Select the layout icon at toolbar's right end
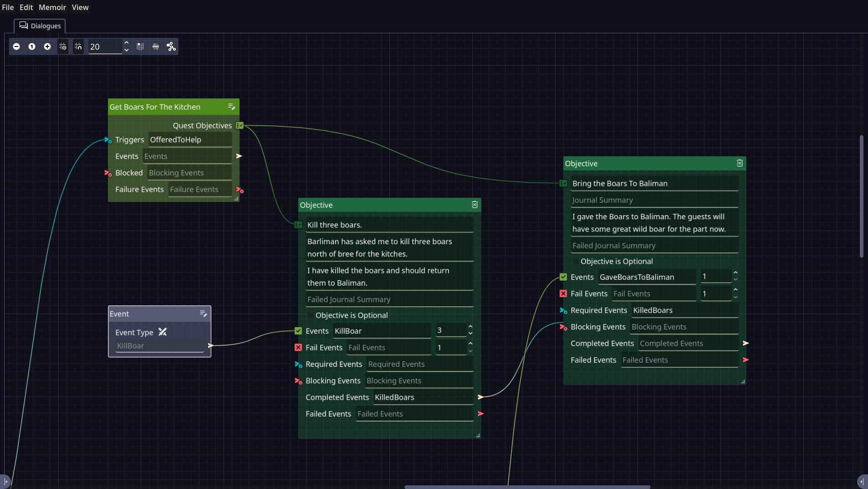The width and height of the screenshot is (868, 489). [x=171, y=46]
